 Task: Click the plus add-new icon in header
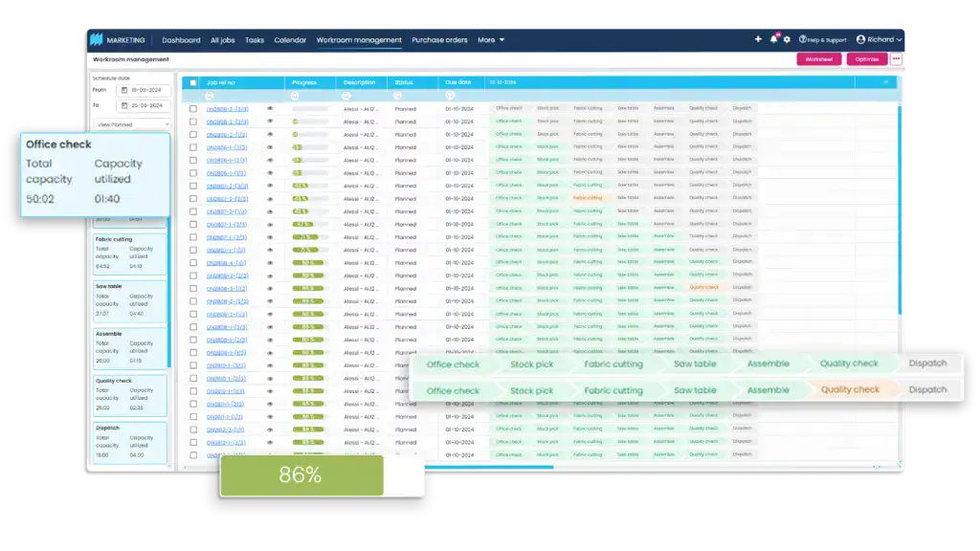pos(758,39)
